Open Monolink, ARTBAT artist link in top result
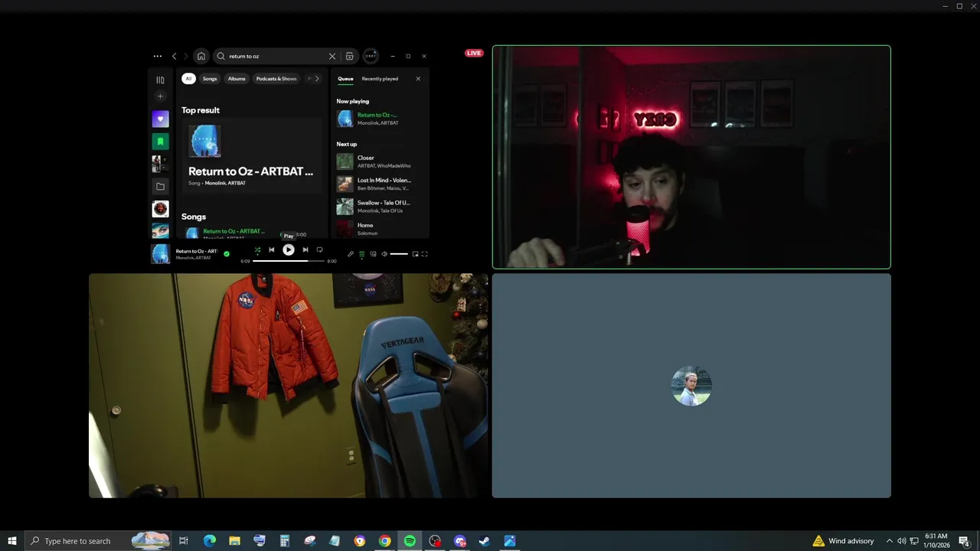This screenshot has height=551, width=980. (225, 184)
